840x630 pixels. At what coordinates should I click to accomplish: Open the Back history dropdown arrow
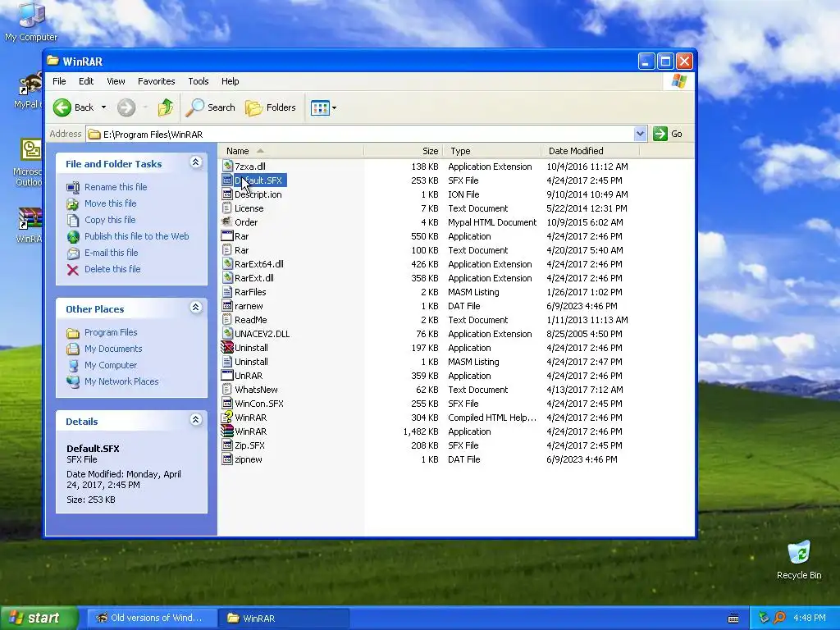point(103,107)
